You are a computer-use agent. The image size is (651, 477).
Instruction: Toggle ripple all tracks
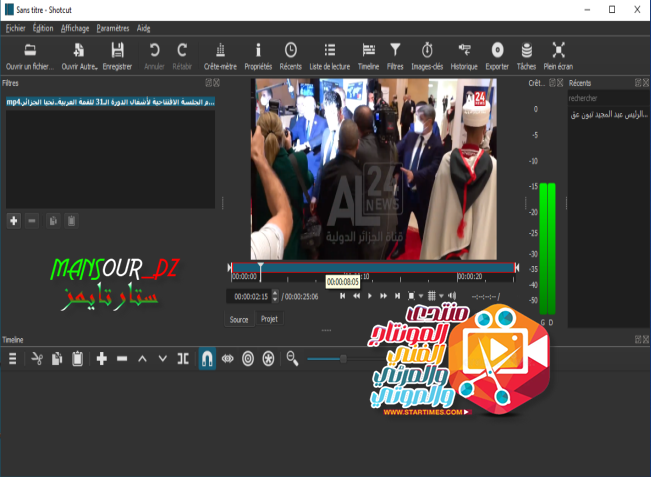click(x=268, y=359)
